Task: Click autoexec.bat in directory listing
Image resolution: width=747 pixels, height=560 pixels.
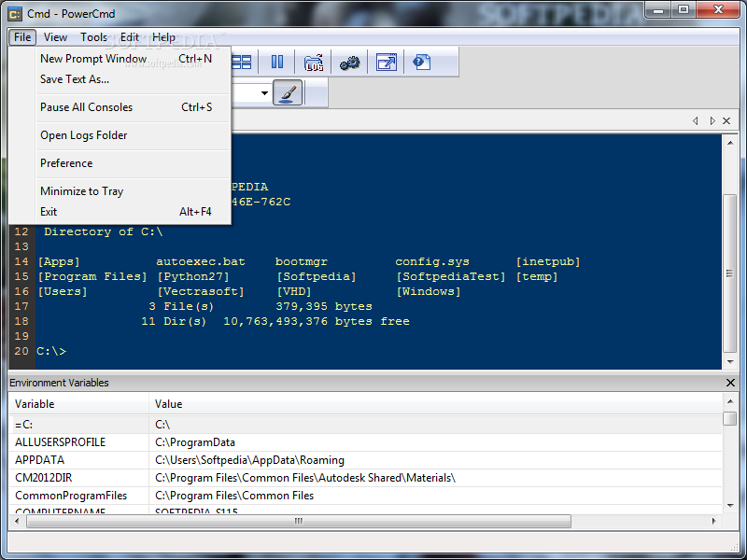Action: click(x=201, y=262)
